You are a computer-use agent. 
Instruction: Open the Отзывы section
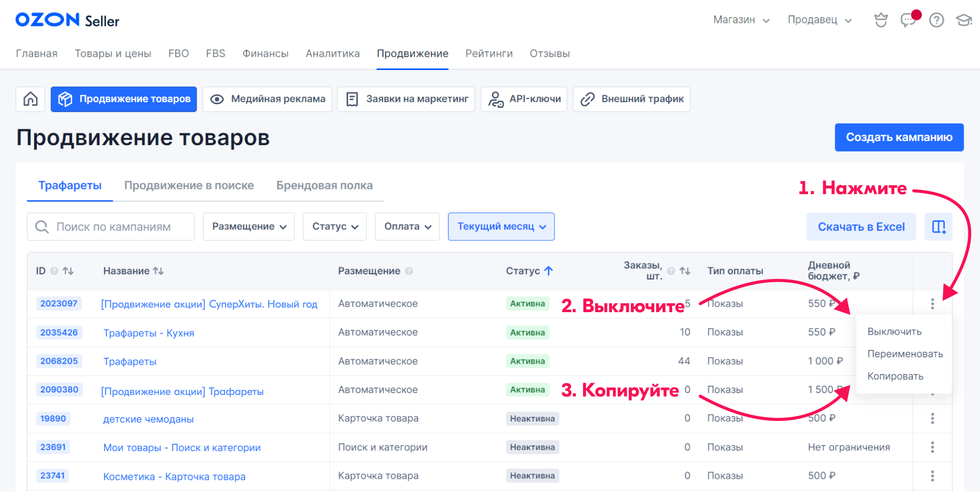click(550, 54)
